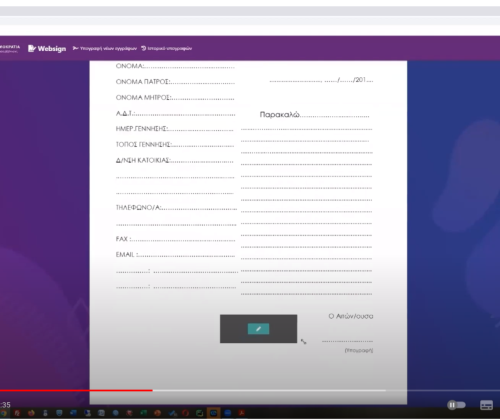
Task: Toggle the video autoplay switch
Action: (456, 405)
